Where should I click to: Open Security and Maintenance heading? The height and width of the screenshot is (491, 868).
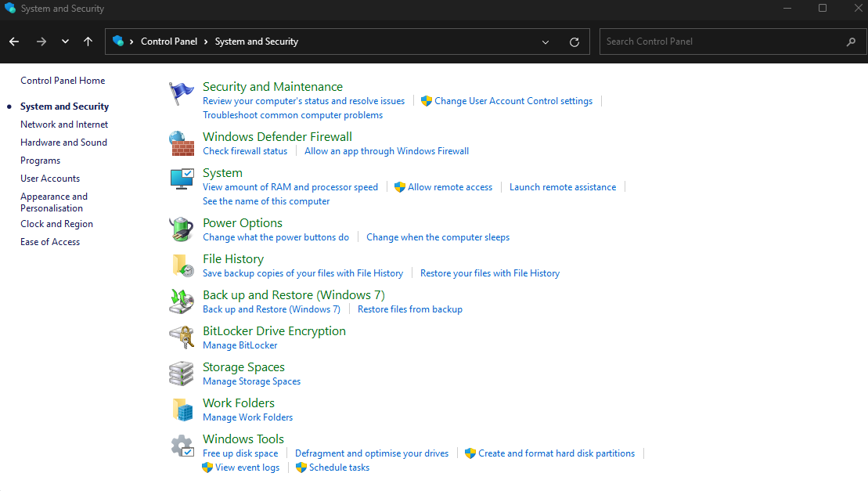pyautogui.click(x=272, y=87)
